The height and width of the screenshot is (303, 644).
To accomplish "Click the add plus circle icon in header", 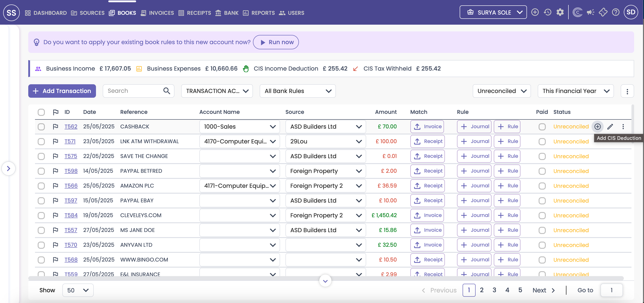I will (x=535, y=12).
